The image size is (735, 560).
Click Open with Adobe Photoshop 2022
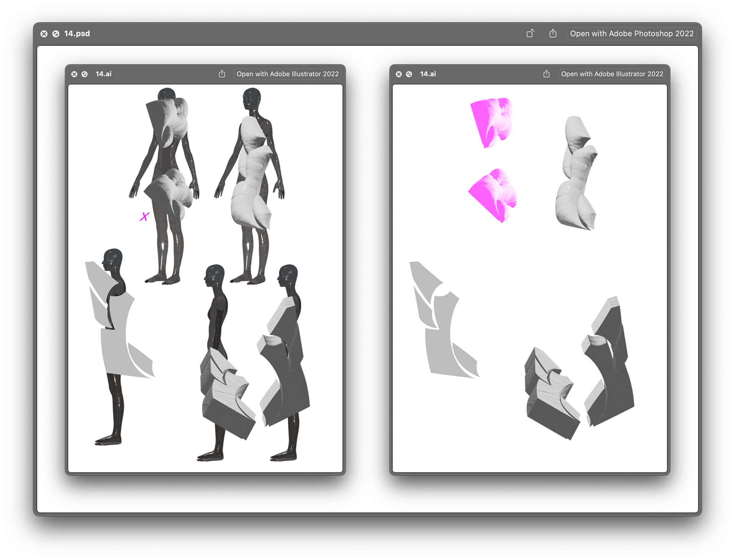[x=632, y=34]
